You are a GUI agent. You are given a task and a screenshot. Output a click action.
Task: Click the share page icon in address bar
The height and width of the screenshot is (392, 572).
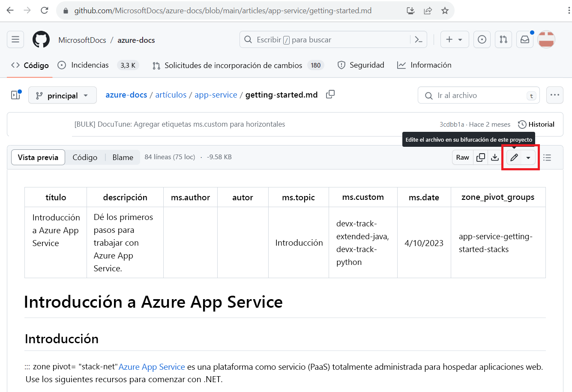(428, 11)
